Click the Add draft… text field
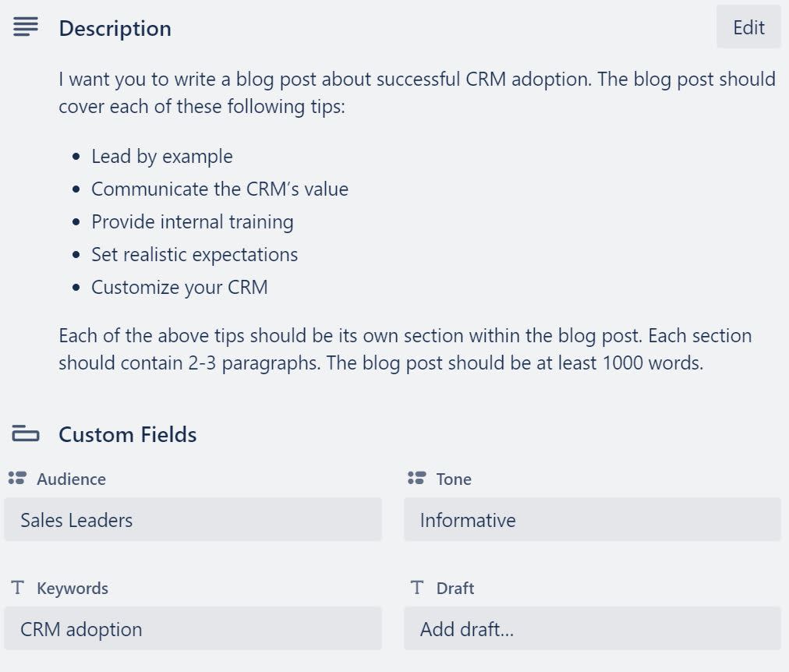The width and height of the screenshot is (789, 672). [592, 629]
